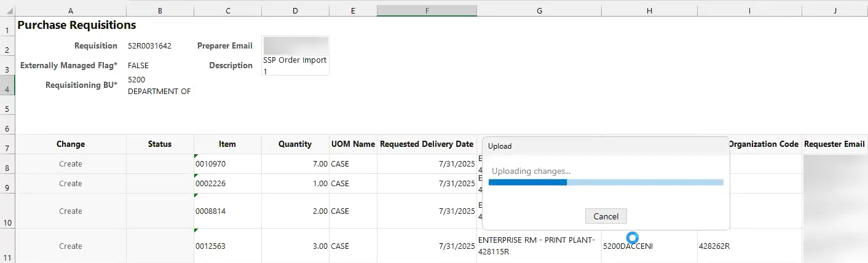Click the Requisitioning BU value cell
868x263 pixels.
159,85
